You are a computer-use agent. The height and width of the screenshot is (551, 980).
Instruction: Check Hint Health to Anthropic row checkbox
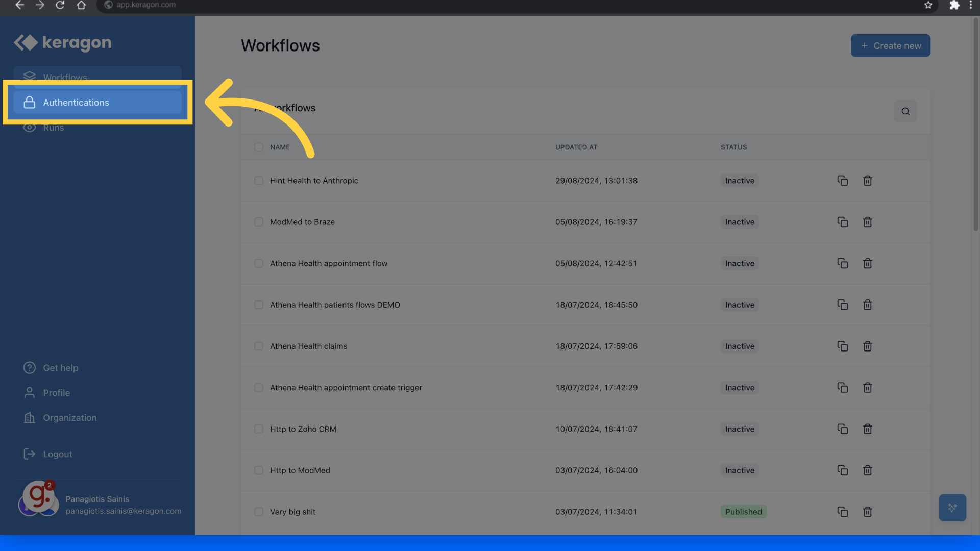[259, 181]
